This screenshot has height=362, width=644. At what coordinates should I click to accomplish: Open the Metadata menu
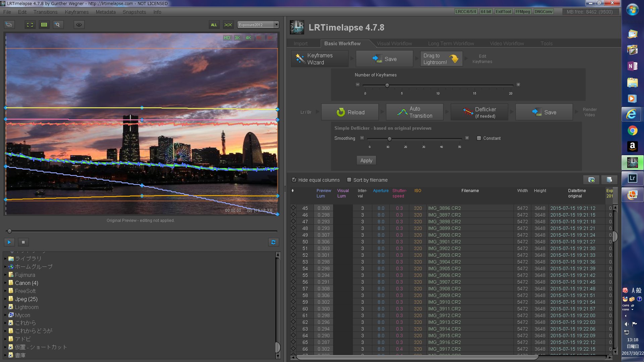(106, 12)
